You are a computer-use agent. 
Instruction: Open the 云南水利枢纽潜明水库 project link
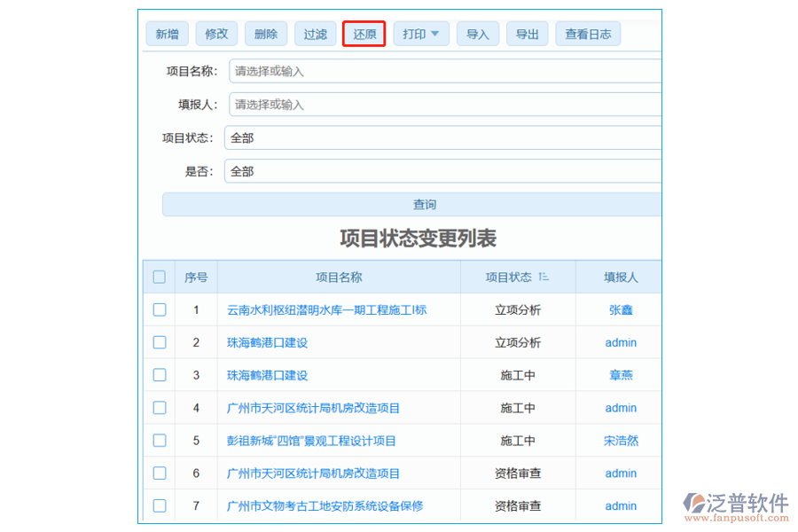[327, 309]
